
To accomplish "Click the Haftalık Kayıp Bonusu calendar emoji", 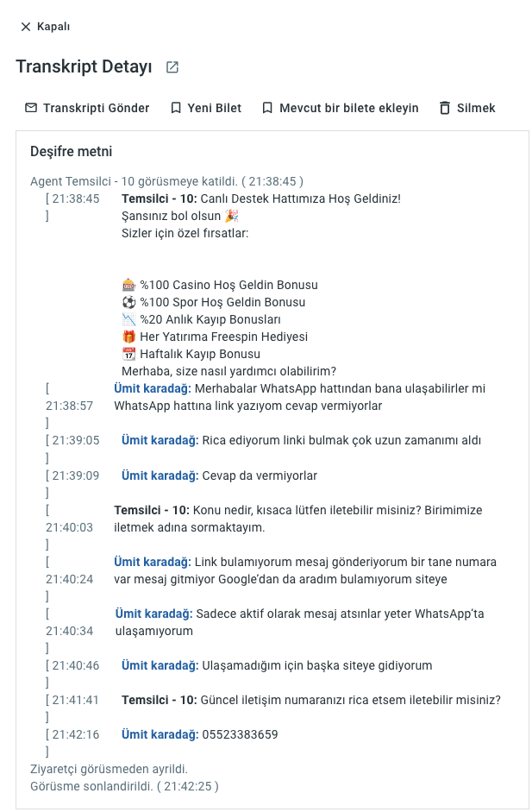I will click(x=128, y=354).
